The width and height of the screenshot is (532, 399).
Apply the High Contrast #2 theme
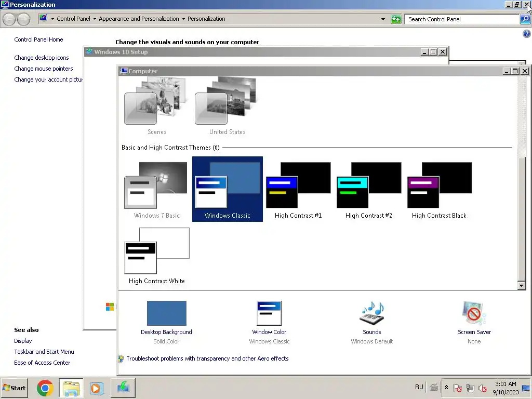[x=368, y=189]
